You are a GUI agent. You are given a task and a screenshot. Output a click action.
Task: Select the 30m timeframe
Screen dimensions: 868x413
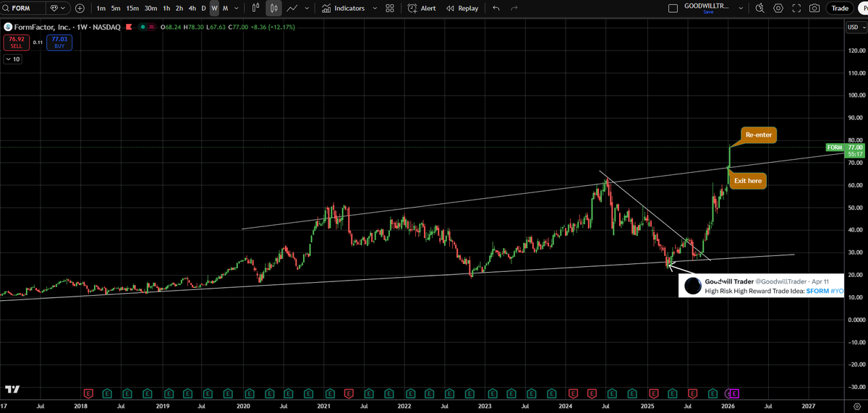150,9
